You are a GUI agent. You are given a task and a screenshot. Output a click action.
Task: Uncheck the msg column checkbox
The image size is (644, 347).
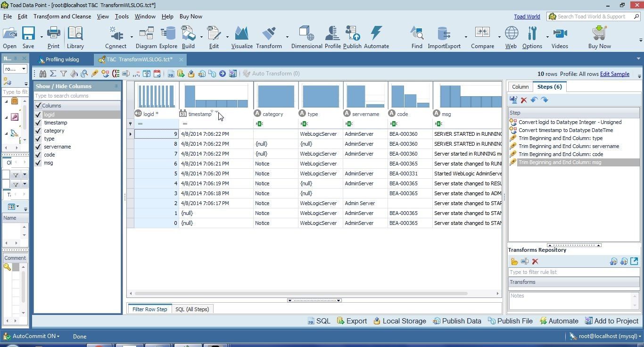(x=38, y=163)
